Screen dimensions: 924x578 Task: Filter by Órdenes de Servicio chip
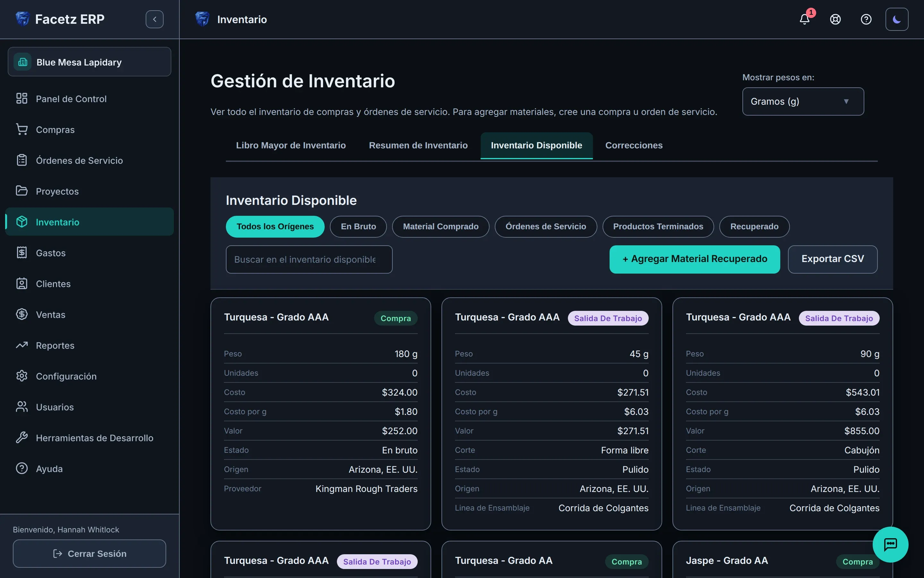(546, 227)
